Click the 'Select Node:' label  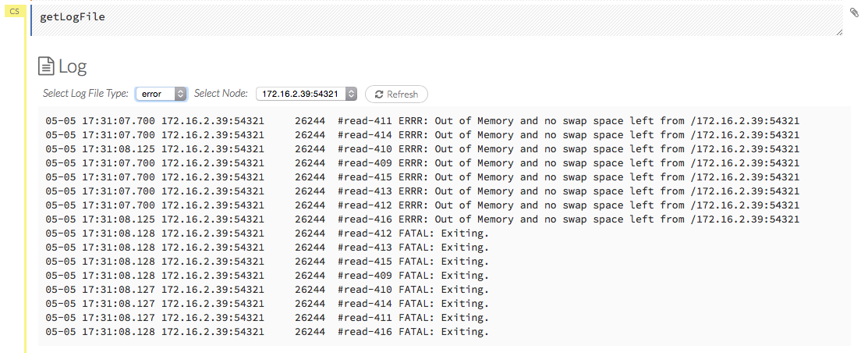click(x=221, y=94)
